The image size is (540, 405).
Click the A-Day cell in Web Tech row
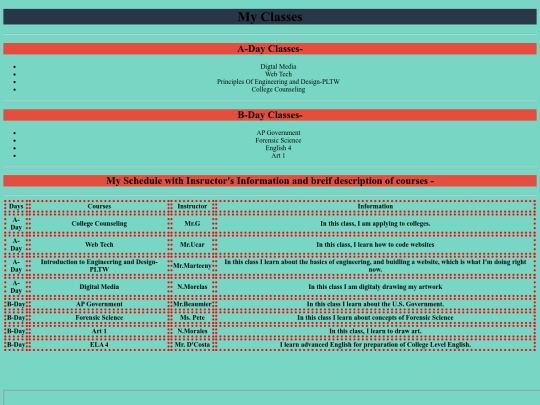pos(16,245)
